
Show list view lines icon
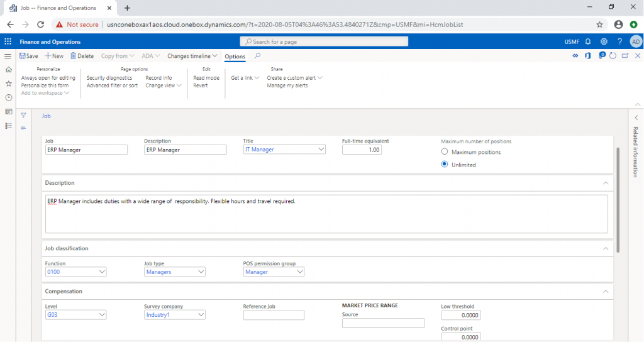point(23,128)
